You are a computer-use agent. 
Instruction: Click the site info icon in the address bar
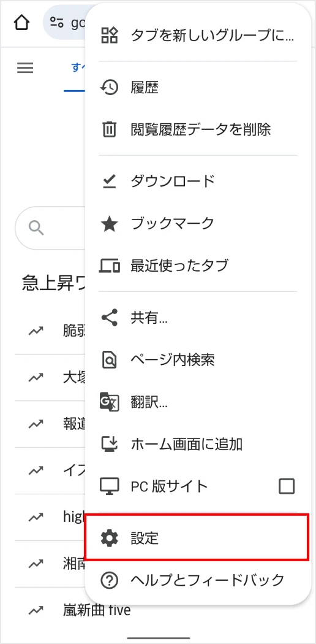(x=57, y=23)
